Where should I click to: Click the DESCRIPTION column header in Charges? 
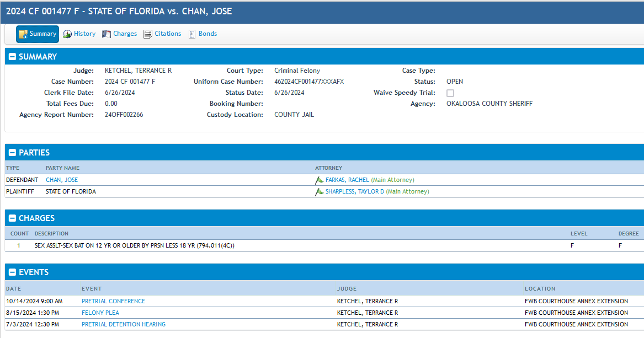point(51,233)
